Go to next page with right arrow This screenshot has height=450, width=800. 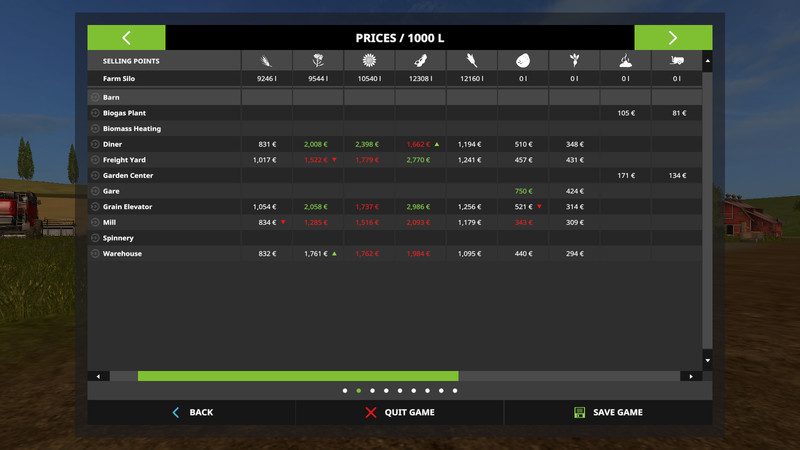coord(673,38)
